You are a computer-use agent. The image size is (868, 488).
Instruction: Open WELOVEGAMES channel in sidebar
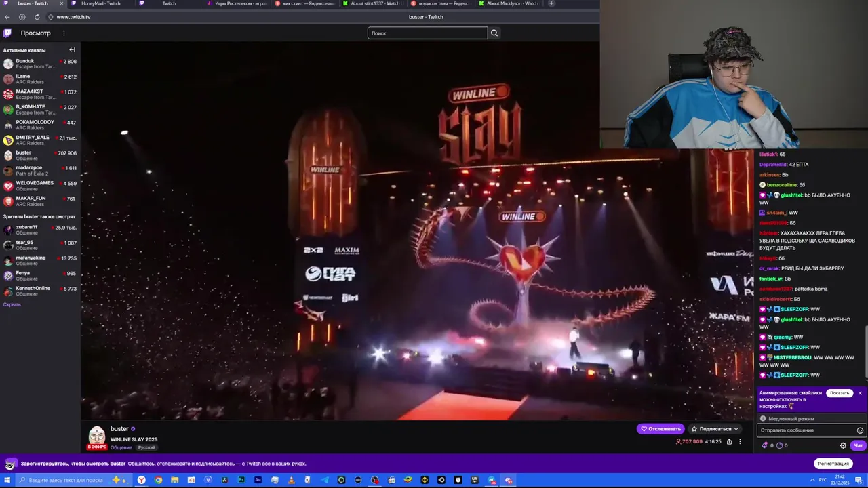(40, 186)
